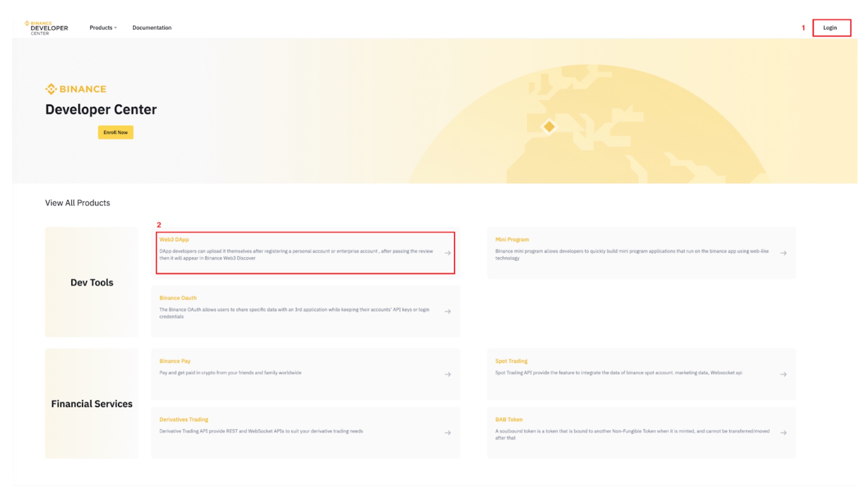Click the arrow icon on Binance Oauth card

448,311
